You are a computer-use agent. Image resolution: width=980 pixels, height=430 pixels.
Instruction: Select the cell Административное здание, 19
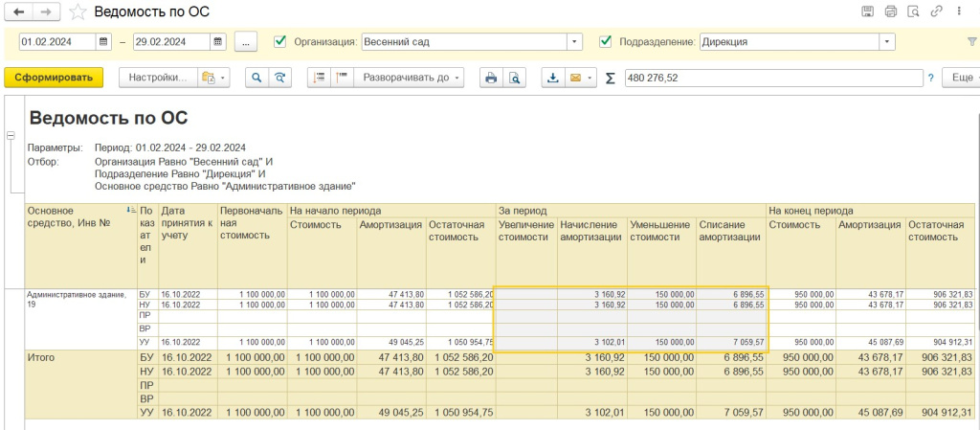(x=81, y=319)
